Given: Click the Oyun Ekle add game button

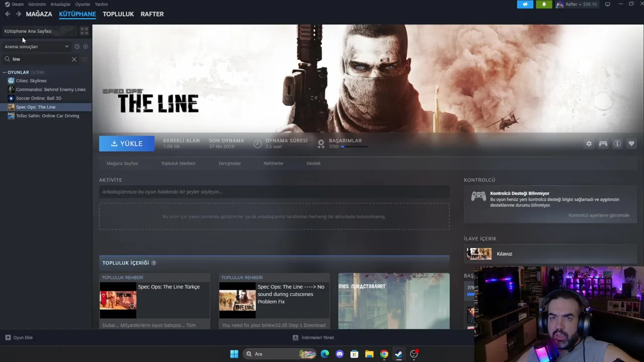Looking at the screenshot, I should tap(19, 338).
